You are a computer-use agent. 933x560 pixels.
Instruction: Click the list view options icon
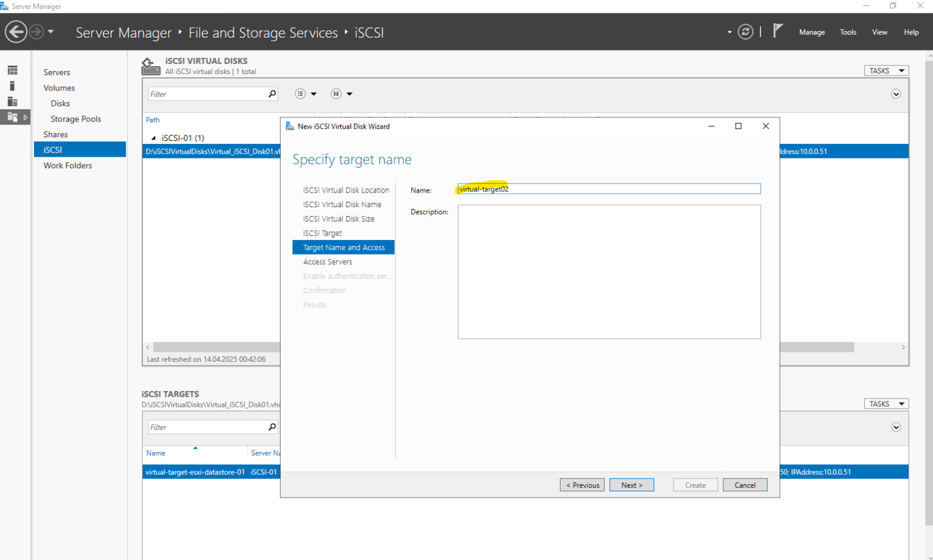coord(301,94)
